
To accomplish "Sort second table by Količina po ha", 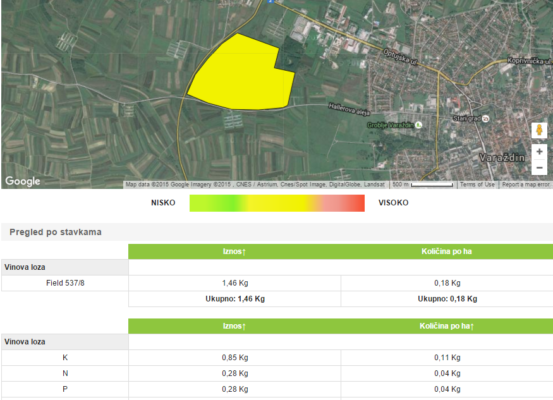I will tap(446, 326).
